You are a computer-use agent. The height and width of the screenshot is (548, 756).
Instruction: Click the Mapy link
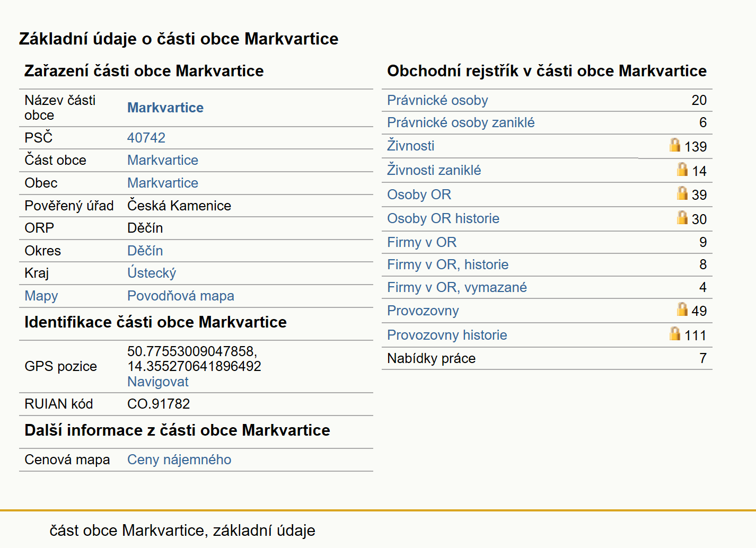(x=41, y=296)
